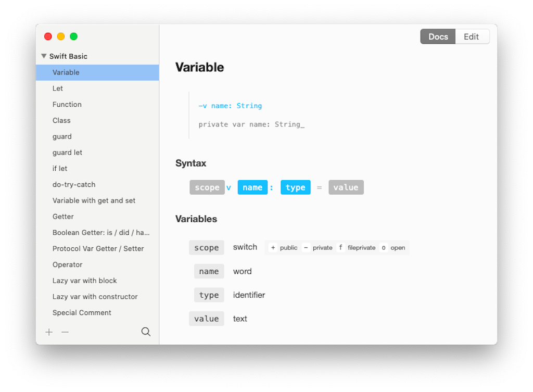Remove selected snippet using the minus icon
The height and width of the screenshot is (392, 533).
(x=65, y=332)
